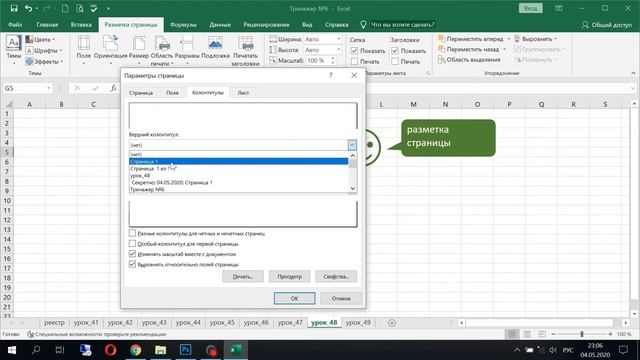Click Print Titles (Печатать заголовки) icon
The image size is (640, 360).
(x=245, y=51)
